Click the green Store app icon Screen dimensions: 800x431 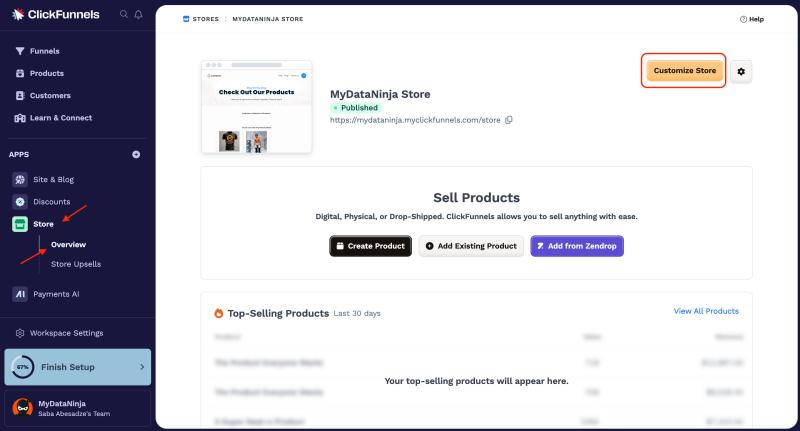tap(20, 224)
